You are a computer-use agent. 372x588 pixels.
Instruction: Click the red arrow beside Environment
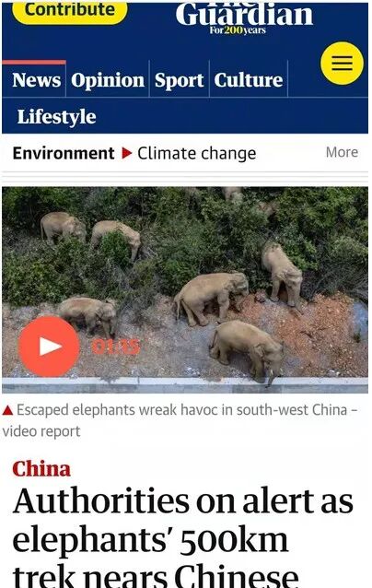pyautogui.click(x=127, y=153)
